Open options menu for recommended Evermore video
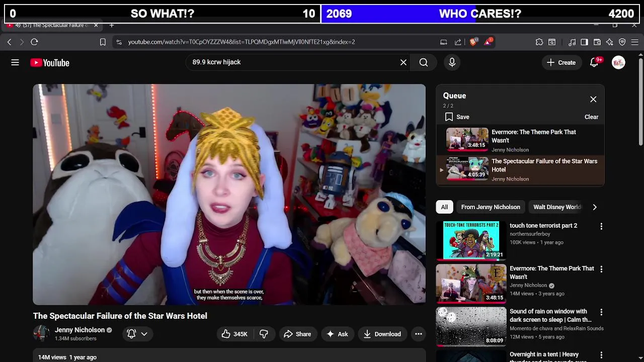644x362 pixels. pos(601,269)
